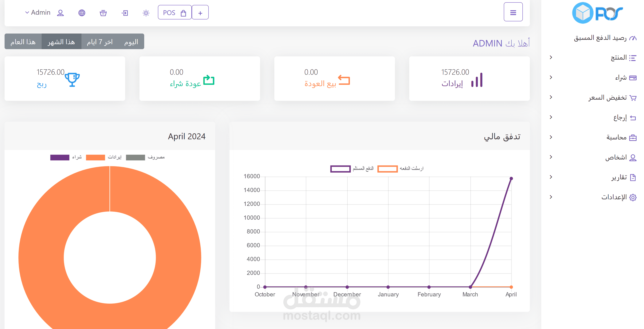The width and height of the screenshot is (644, 329).
Task: Click the orange بيع العودة return arrow icon
Action: (344, 80)
